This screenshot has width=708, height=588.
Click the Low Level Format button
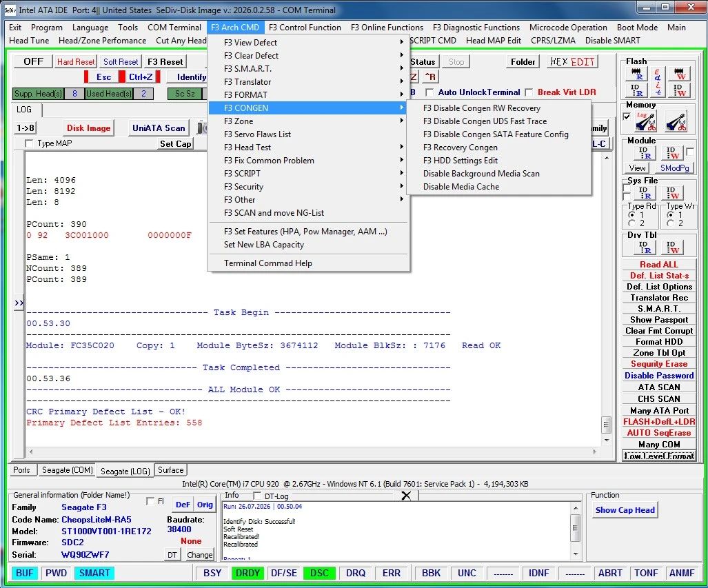[x=659, y=456]
